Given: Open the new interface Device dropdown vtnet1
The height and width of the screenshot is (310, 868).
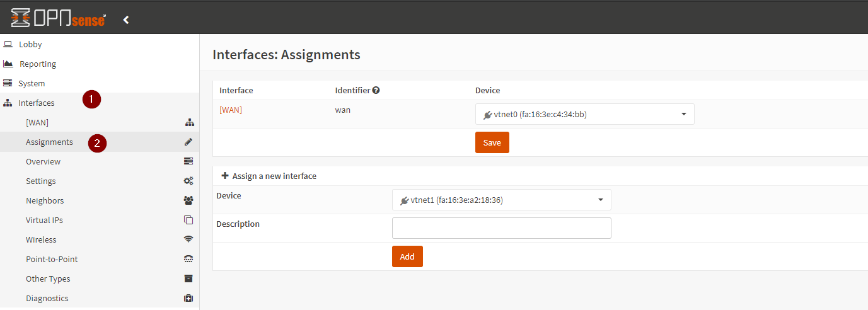Looking at the screenshot, I should (501, 200).
